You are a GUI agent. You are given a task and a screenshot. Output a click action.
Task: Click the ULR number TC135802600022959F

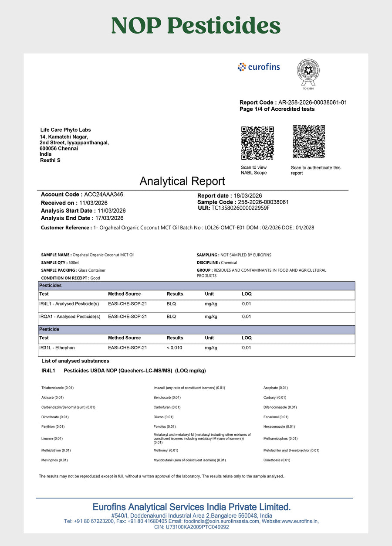[240, 208]
